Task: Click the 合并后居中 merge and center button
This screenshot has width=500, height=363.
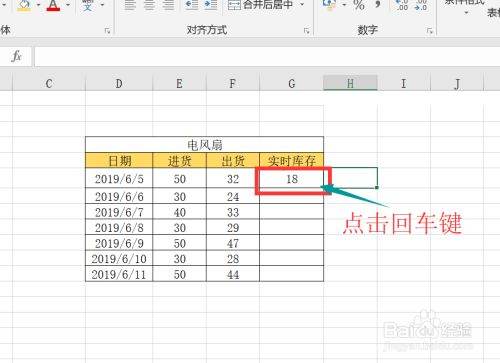Action: tap(260, 5)
